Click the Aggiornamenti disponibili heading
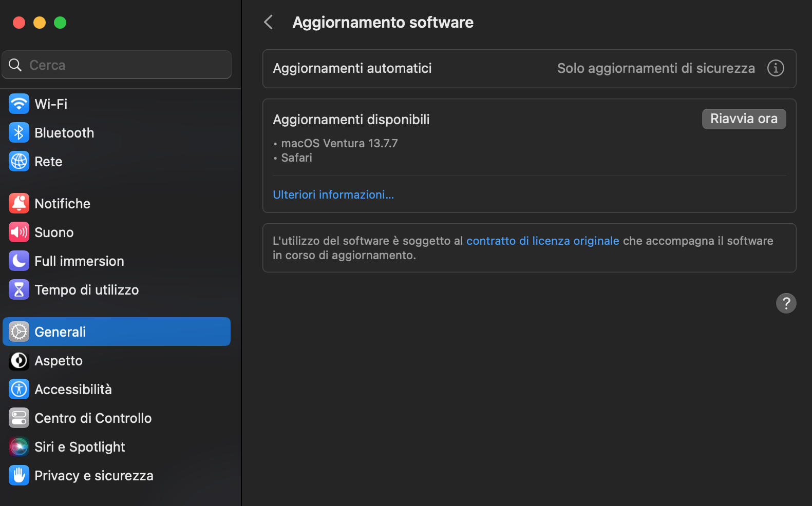812x506 pixels. click(351, 119)
